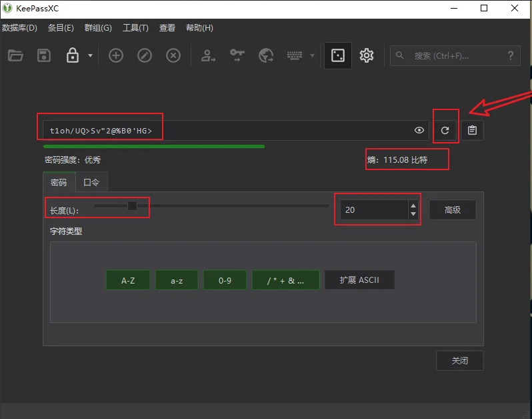Click the 密码强度: 优秀 label
Image resolution: width=532 pixels, height=419 pixels.
pyautogui.click(x=73, y=160)
